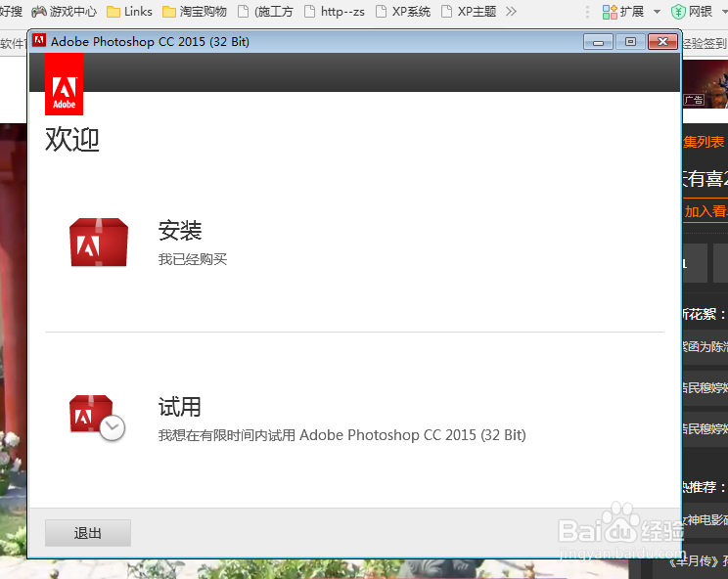Click the 扩展 extensions icon in browser

coord(610,12)
